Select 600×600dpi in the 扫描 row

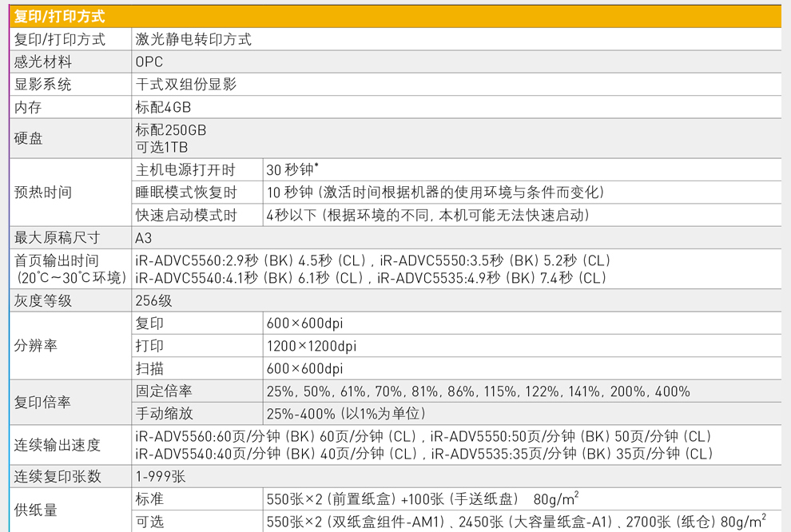[x=304, y=368]
